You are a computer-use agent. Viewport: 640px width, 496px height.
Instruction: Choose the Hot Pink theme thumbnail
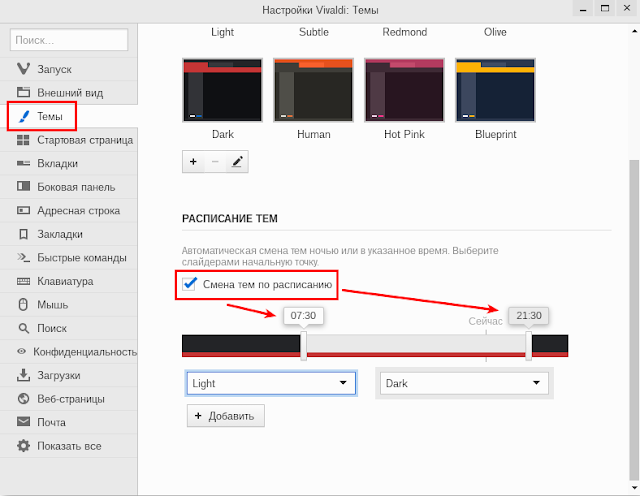(x=404, y=90)
